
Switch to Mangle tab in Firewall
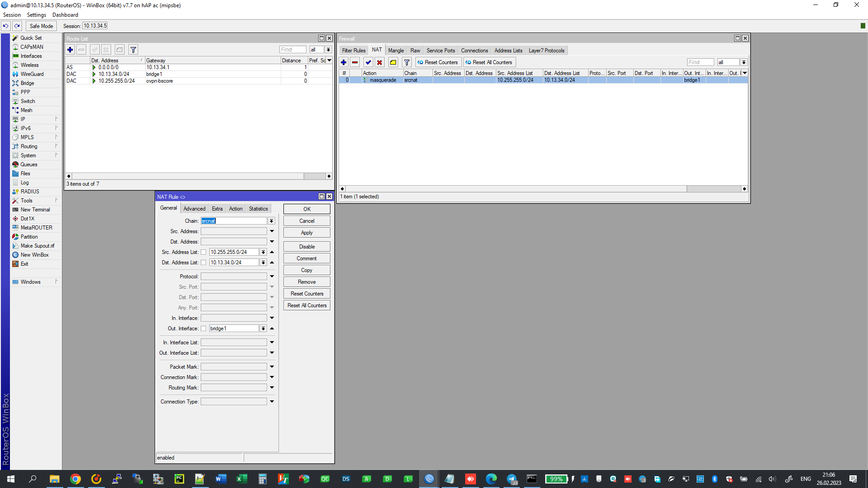click(x=396, y=51)
